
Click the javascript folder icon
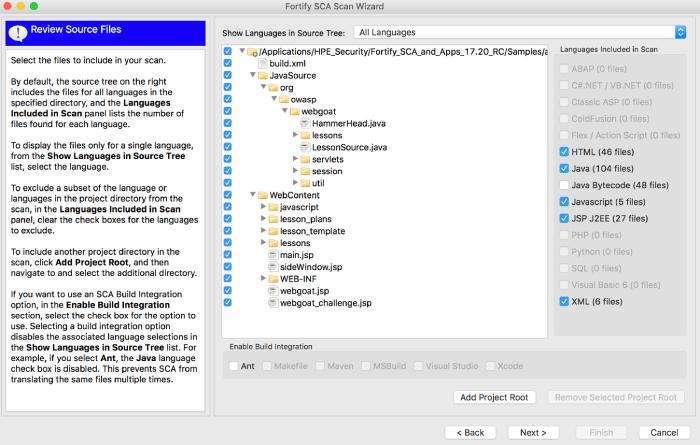click(274, 207)
